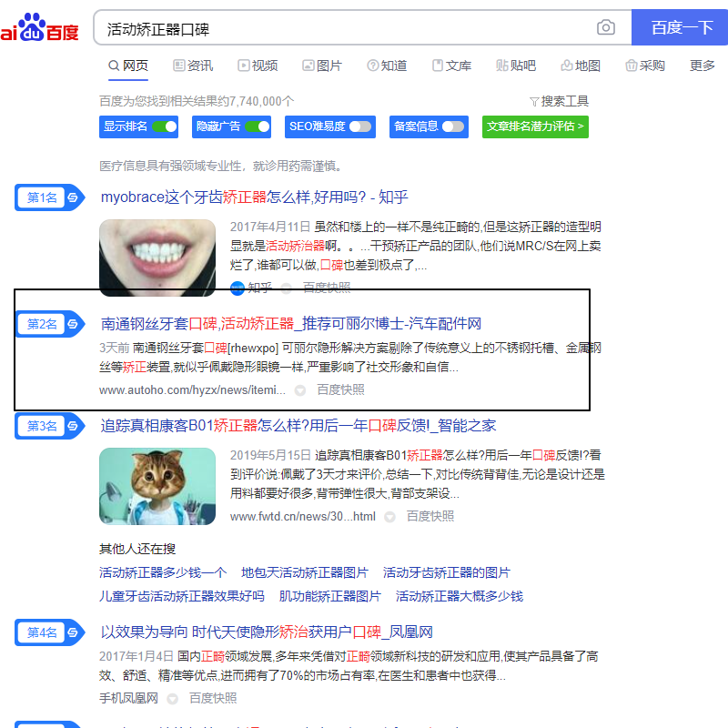This screenshot has height=728, width=728.
Task: Click the Baidu logo
Action: 39,28
